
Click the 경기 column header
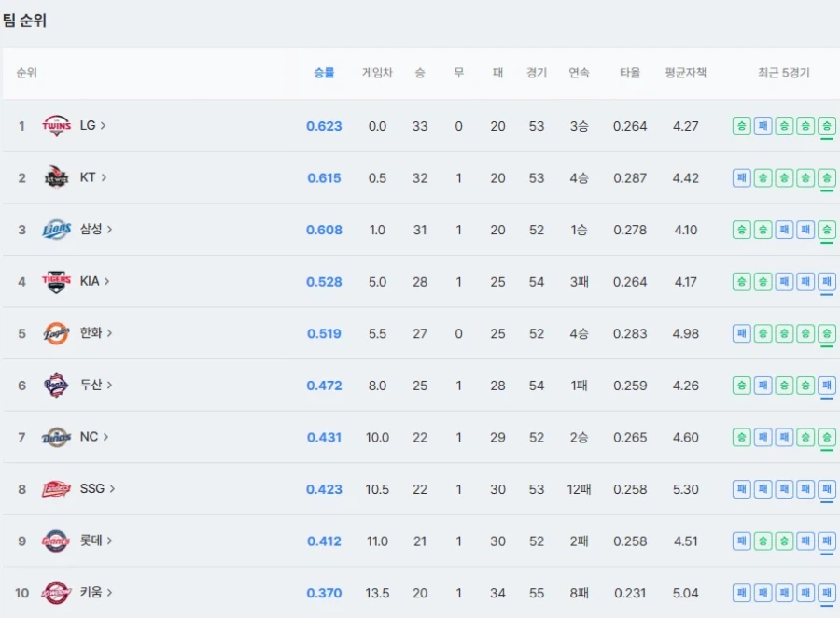[x=537, y=73]
